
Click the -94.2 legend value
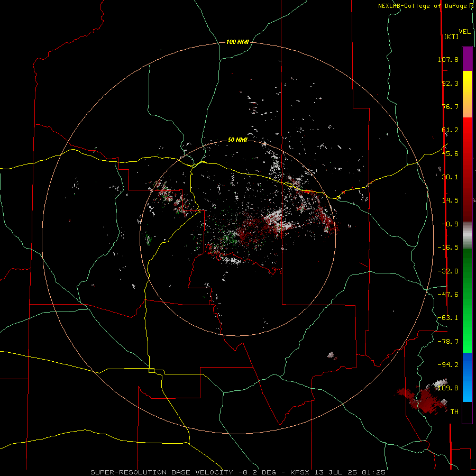point(448,364)
